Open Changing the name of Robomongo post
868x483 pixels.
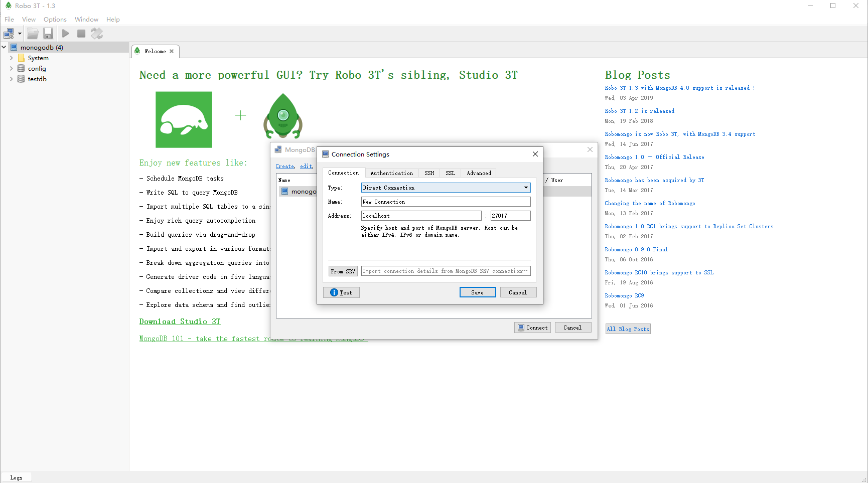click(x=650, y=203)
